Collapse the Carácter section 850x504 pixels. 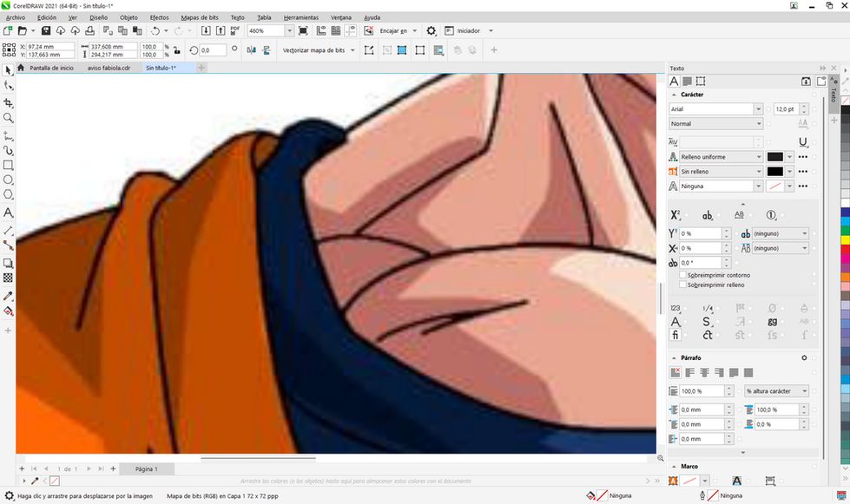674,95
